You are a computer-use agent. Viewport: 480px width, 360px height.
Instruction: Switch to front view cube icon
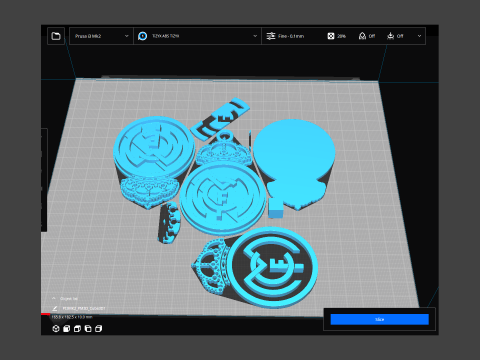[67, 329]
